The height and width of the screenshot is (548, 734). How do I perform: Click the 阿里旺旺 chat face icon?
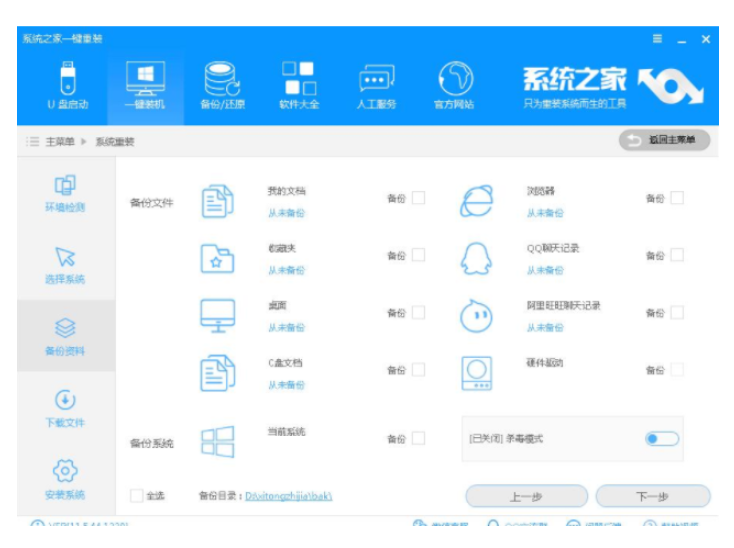coord(477,316)
